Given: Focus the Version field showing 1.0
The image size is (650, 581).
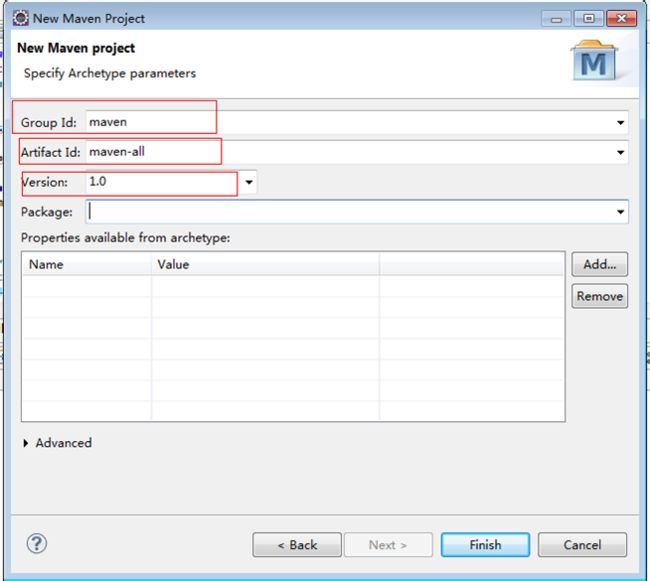Looking at the screenshot, I should [171, 182].
